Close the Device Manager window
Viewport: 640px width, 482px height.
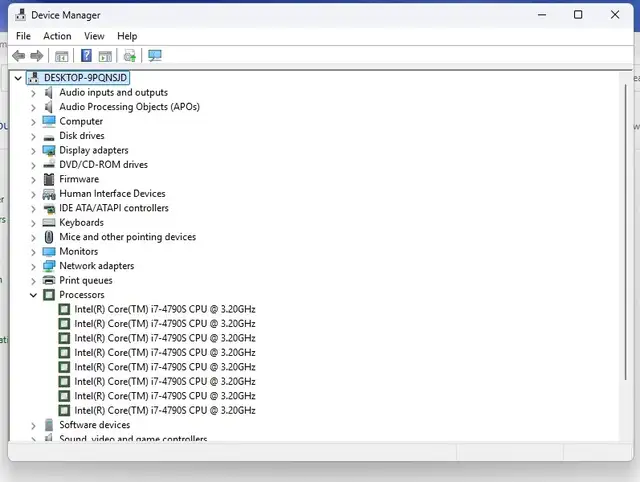click(615, 15)
